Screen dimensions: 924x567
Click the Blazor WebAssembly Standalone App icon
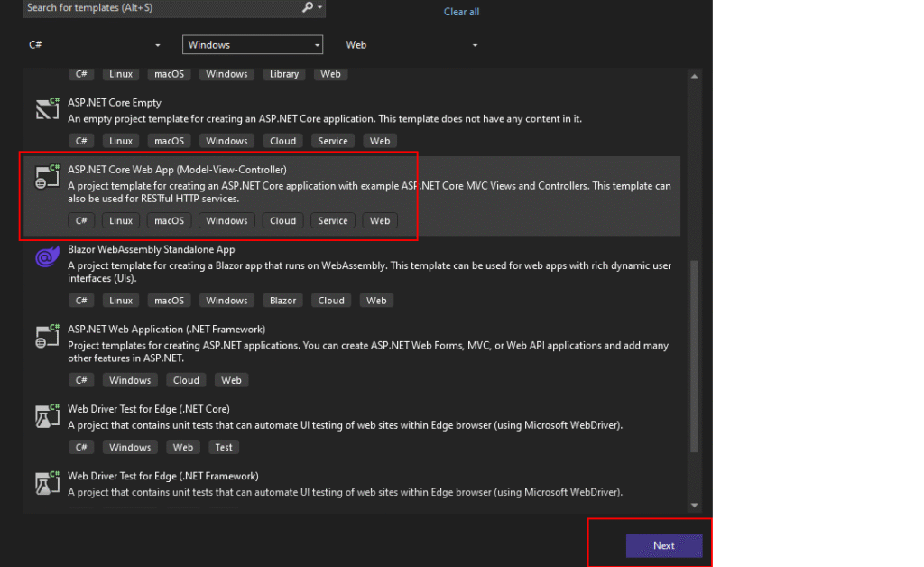point(47,256)
